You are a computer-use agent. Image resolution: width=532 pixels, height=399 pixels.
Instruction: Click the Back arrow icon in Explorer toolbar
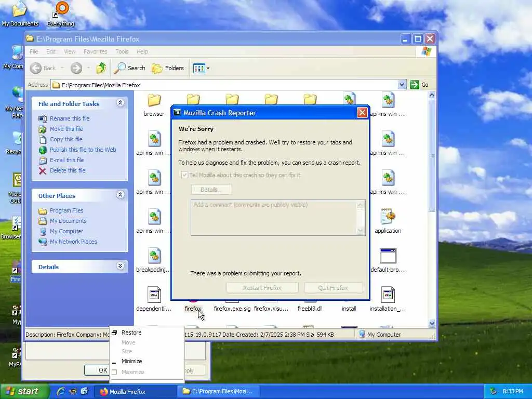click(36, 68)
